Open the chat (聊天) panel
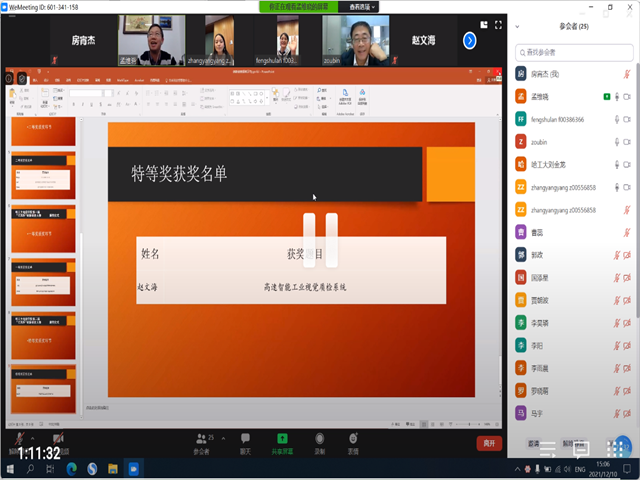Viewport: 640px width, 480px height. coord(245,441)
